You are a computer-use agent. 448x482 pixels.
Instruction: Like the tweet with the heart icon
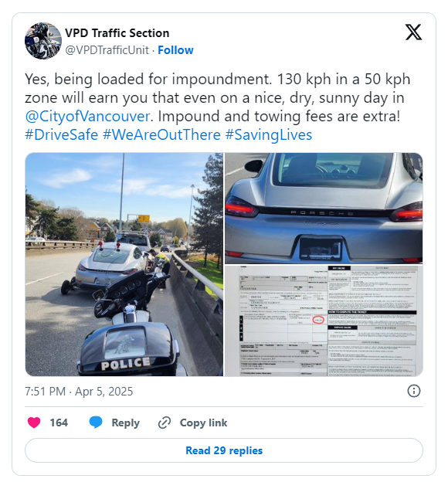pyautogui.click(x=34, y=423)
